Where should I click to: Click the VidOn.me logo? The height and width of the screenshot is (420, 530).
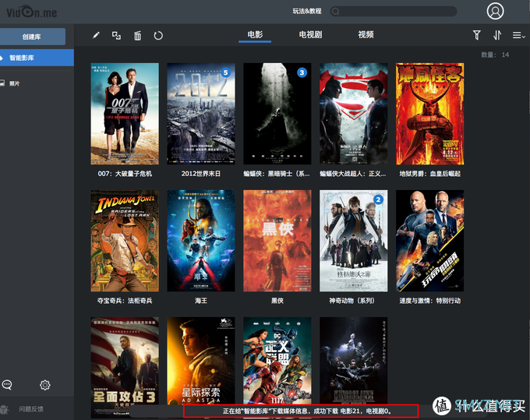coord(32,12)
